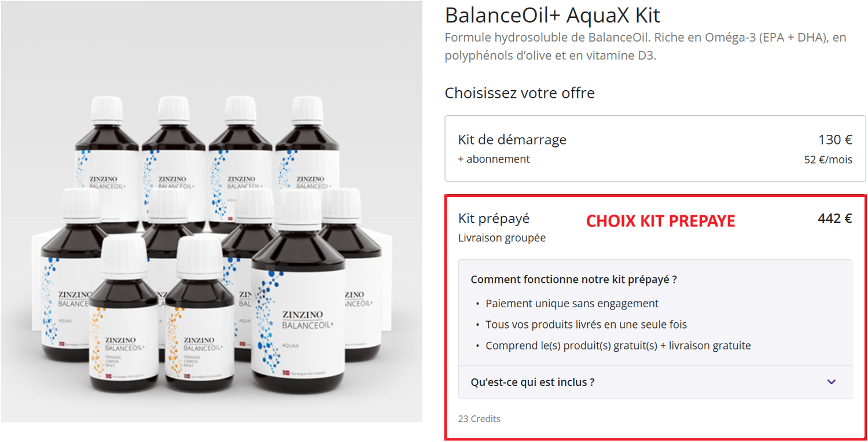The height and width of the screenshot is (442, 868).
Task: Expand the "Qu'est-ce qui est inclus ?" chevron
Action: (x=832, y=382)
